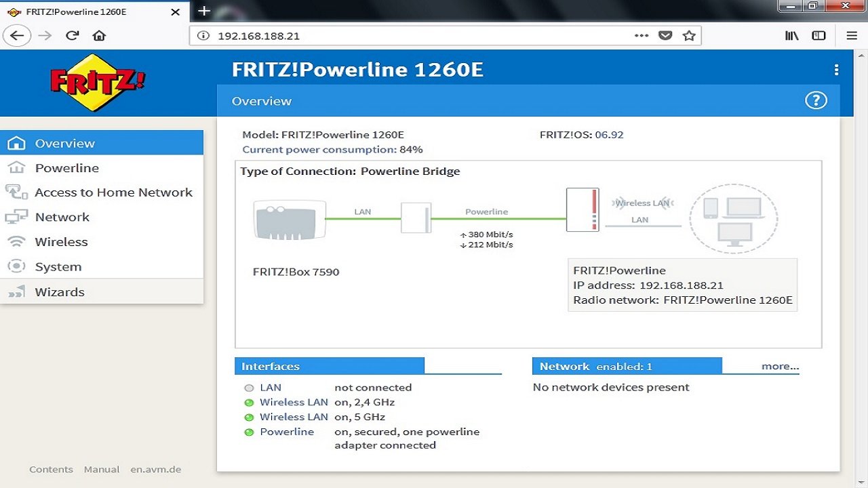The width and height of the screenshot is (868, 488).
Task: Open the Network menu section
Action: coord(102,217)
